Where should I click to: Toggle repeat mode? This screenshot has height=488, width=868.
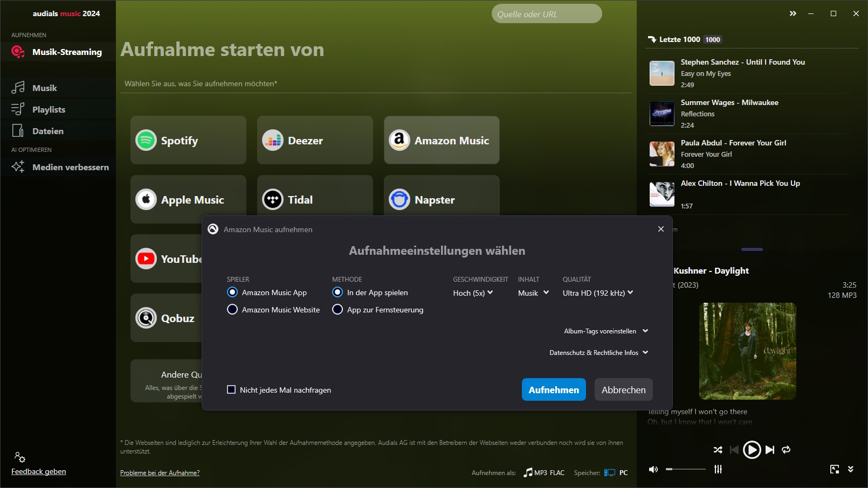point(786,449)
